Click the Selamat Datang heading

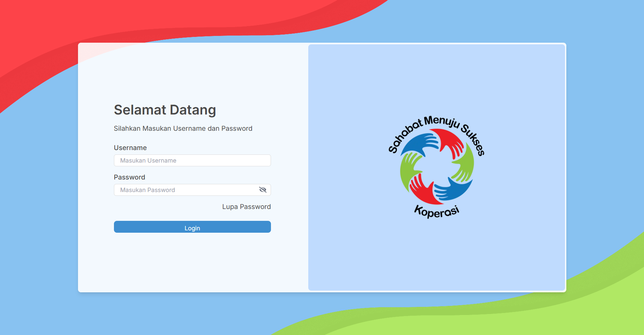click(165, 110)
